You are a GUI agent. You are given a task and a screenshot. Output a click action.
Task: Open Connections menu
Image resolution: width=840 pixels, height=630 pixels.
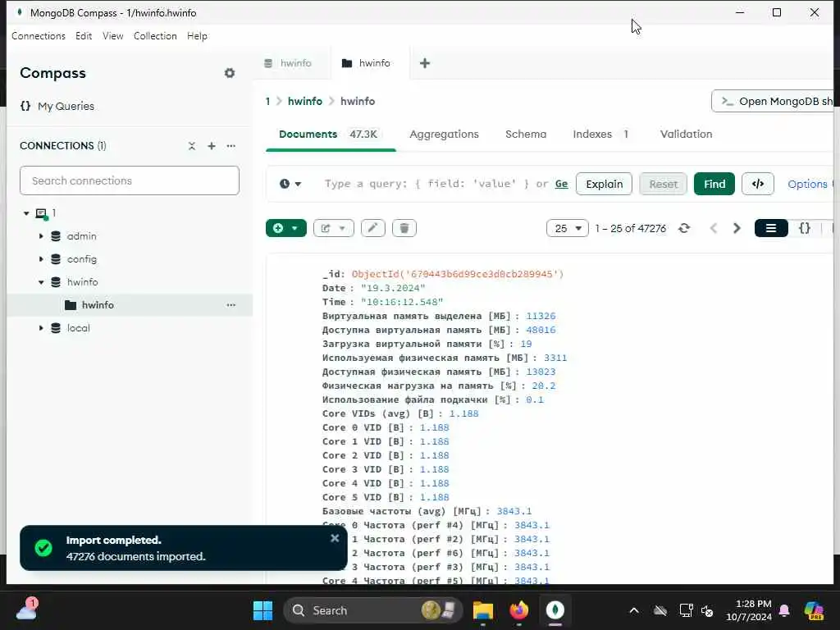[x=39, y=36]
